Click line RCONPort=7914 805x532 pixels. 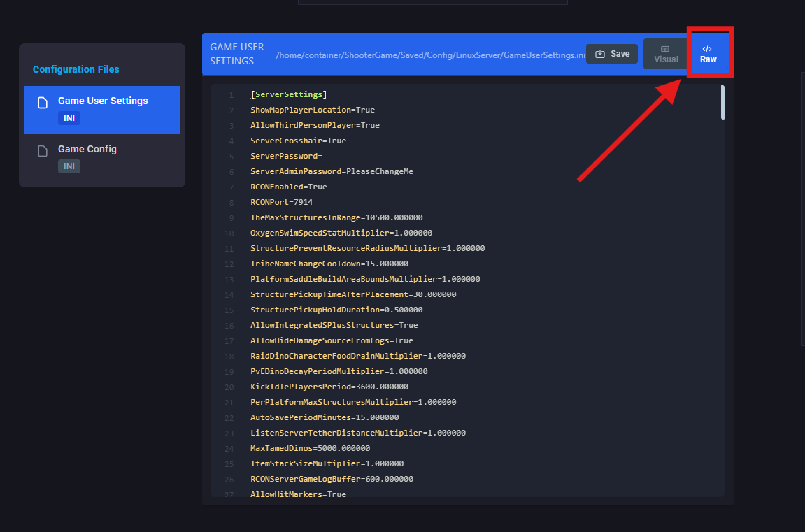[x=281, y=202]
